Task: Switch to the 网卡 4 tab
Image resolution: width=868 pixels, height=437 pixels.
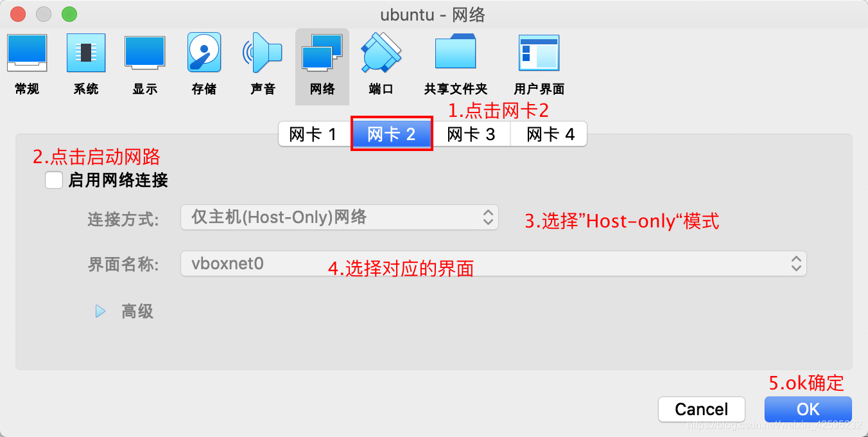Action: pyautogui.click(x=549, y=134)
